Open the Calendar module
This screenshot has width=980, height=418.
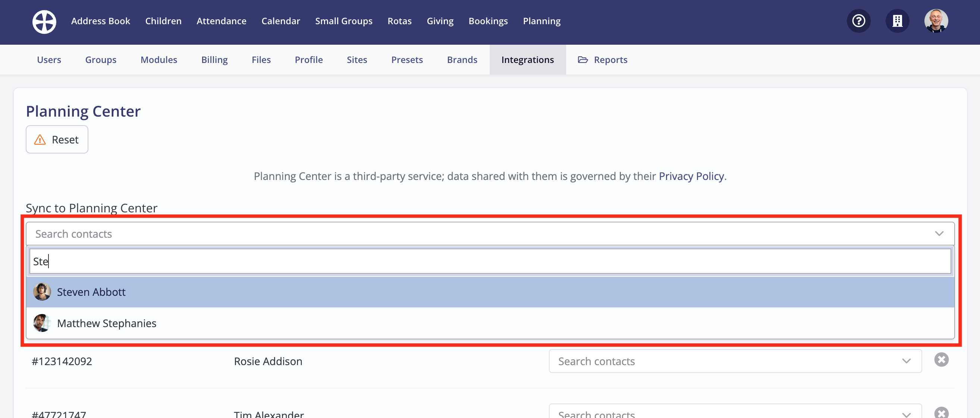[281, 21]
